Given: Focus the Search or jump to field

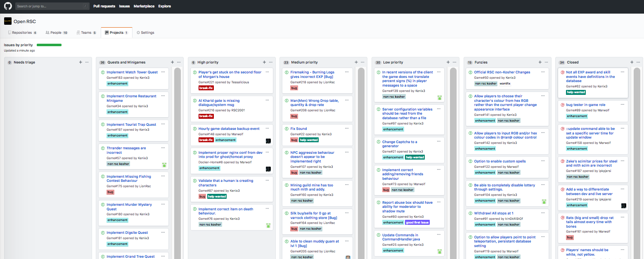Looking at the screenshot, I should (x=52, y=6).
